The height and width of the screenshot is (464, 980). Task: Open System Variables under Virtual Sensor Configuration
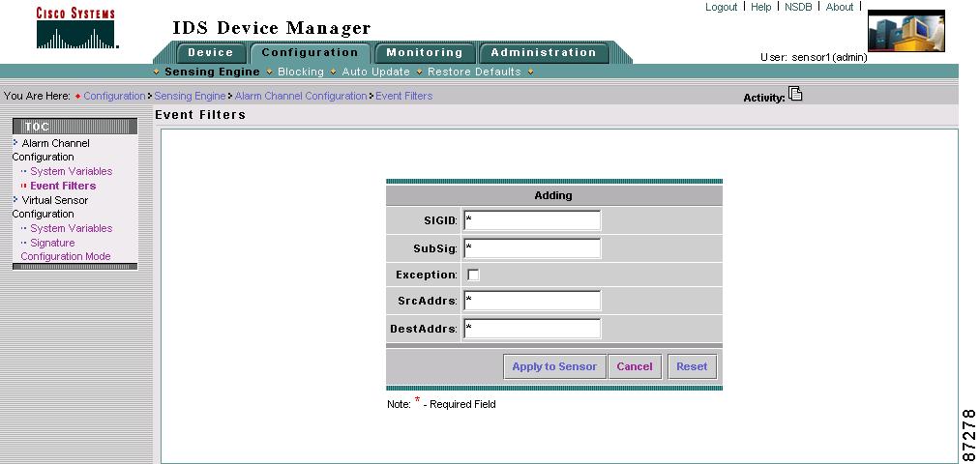(72, 228)
